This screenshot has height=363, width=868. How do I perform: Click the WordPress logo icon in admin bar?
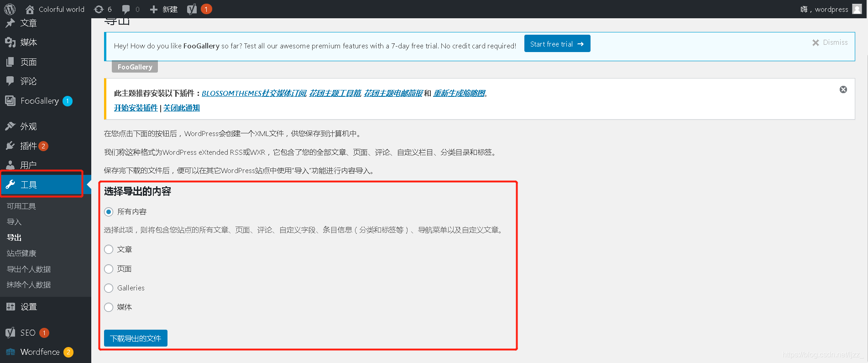pyautogui.click(x=10, y=9)
